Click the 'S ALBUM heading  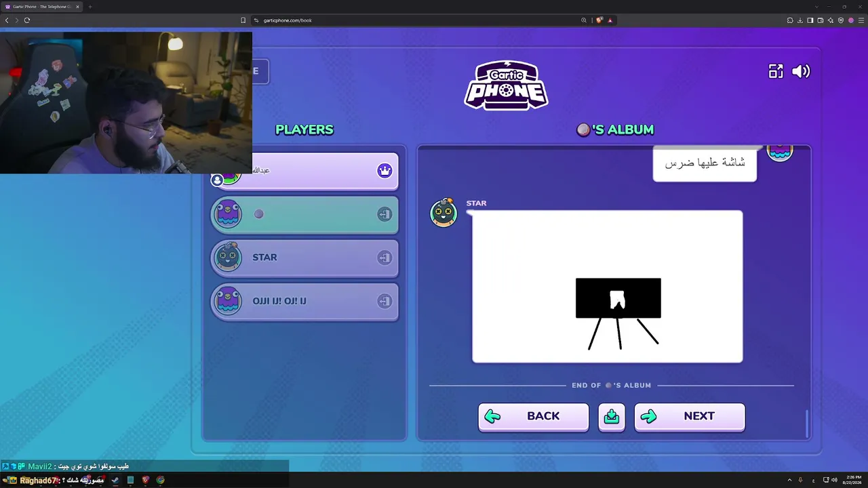(x=615, y=129)
